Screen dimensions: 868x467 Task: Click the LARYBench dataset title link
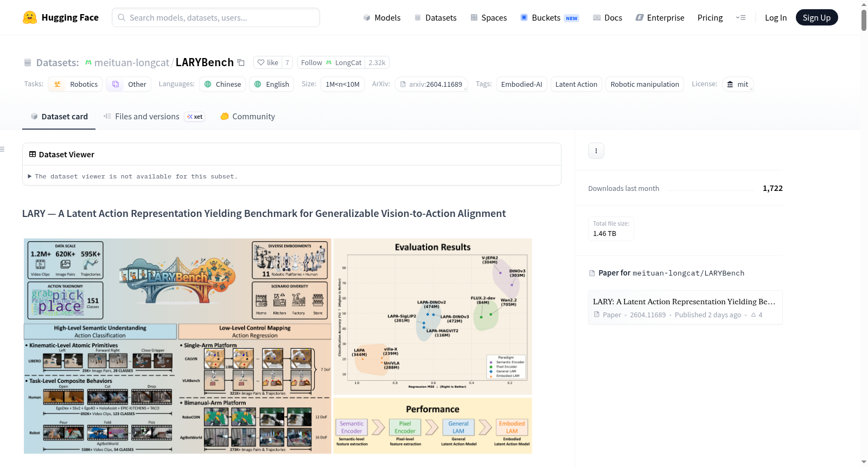click(205, 62)
